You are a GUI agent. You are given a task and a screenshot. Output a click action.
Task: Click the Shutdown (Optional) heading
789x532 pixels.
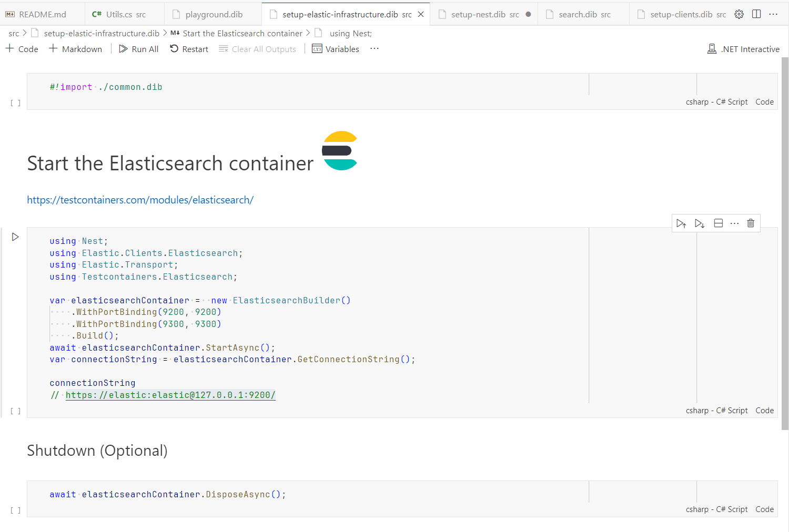(x=97, y=451)
